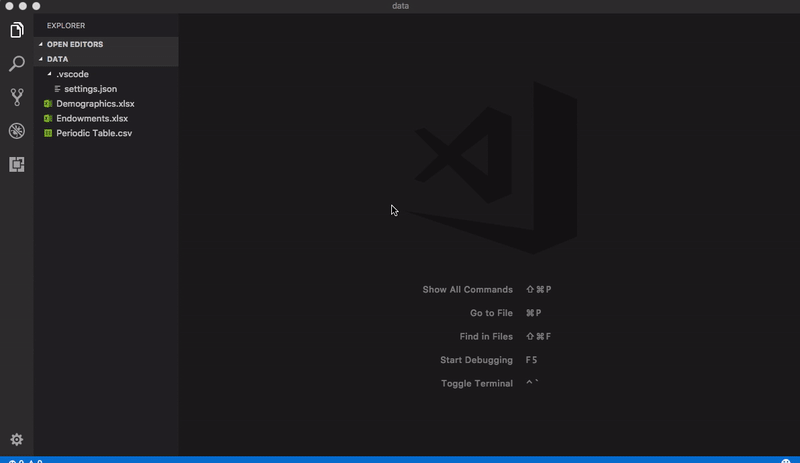Open the Debug view icon
Viewport: 800px width, 463px height.
pyautogui.click(x=17, y=131)
